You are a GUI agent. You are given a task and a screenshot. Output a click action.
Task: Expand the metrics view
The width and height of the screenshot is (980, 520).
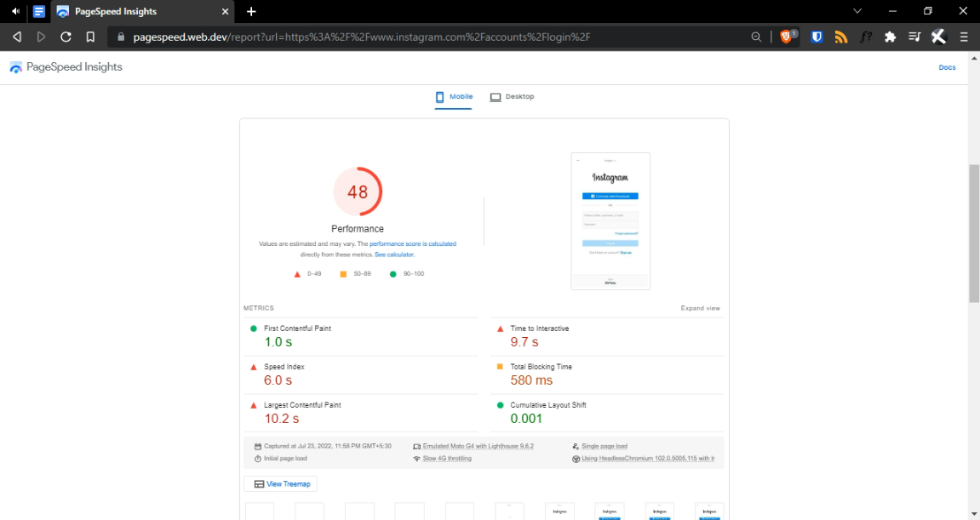click(700, 308)
